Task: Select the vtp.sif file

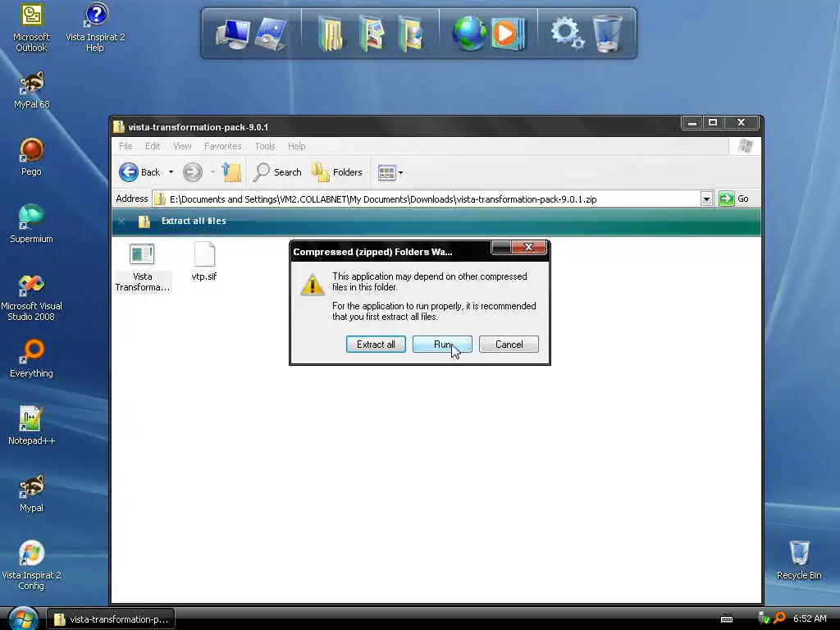Action: (204, 262)
